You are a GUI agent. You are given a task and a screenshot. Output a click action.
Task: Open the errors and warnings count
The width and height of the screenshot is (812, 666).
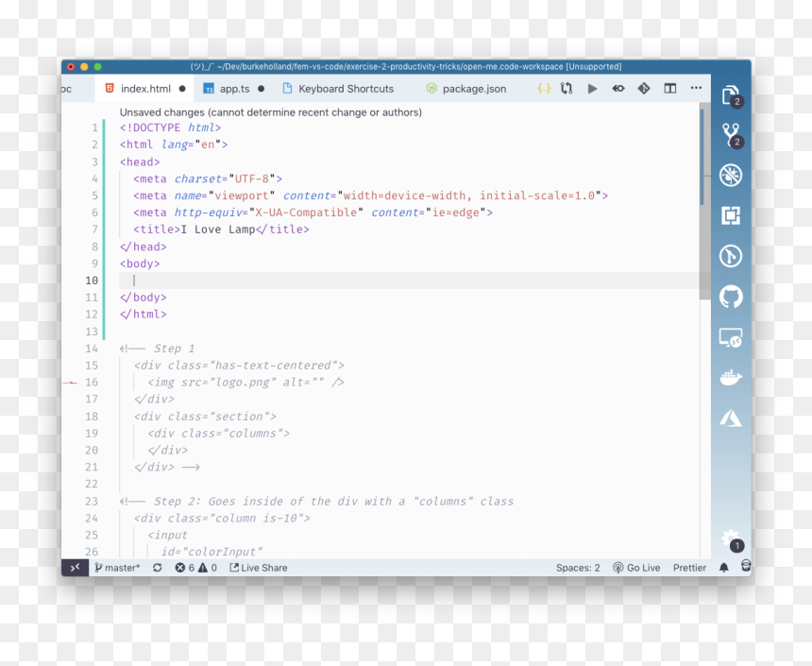tap(195, 568)
